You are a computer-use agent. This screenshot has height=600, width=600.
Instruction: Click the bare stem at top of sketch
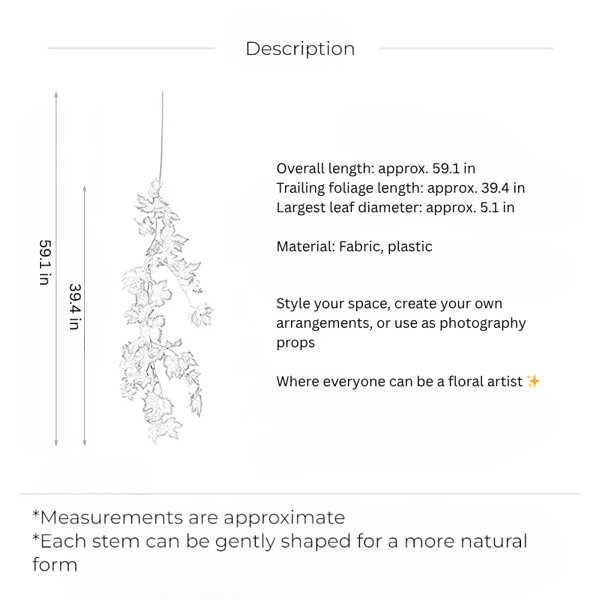tap(161, 135)
